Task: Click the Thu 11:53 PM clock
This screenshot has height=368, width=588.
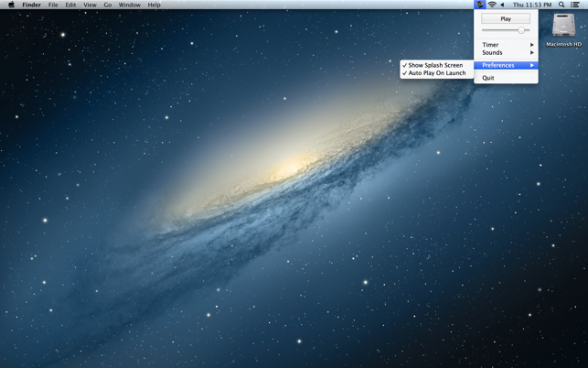Action: click(531, 5)
